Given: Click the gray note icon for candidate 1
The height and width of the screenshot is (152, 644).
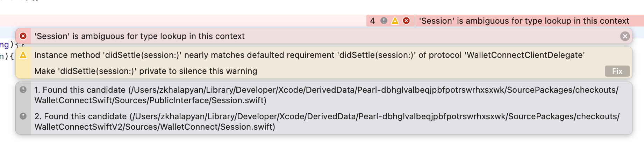Looking at the screenshot, I should 23,90.
